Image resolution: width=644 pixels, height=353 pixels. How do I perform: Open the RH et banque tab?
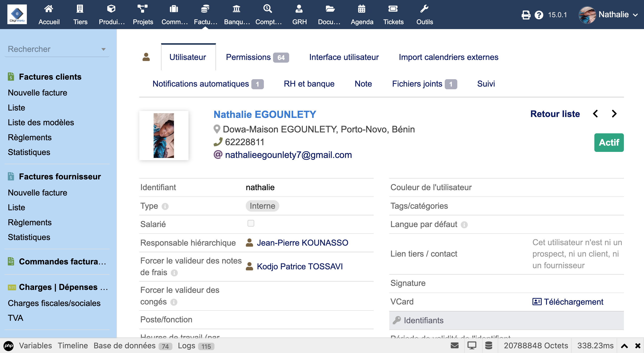pyautogui.click(x=309, y=84)
